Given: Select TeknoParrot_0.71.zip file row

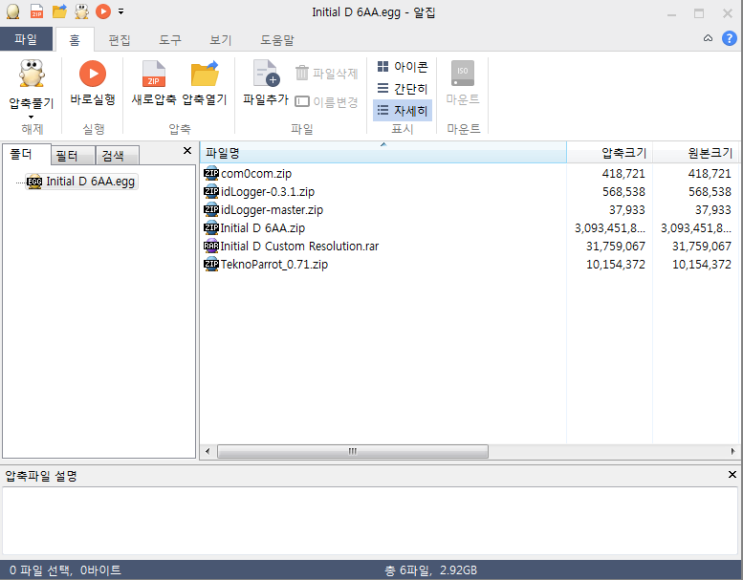Looking at the screenshot, I should [x=468, y=264].
